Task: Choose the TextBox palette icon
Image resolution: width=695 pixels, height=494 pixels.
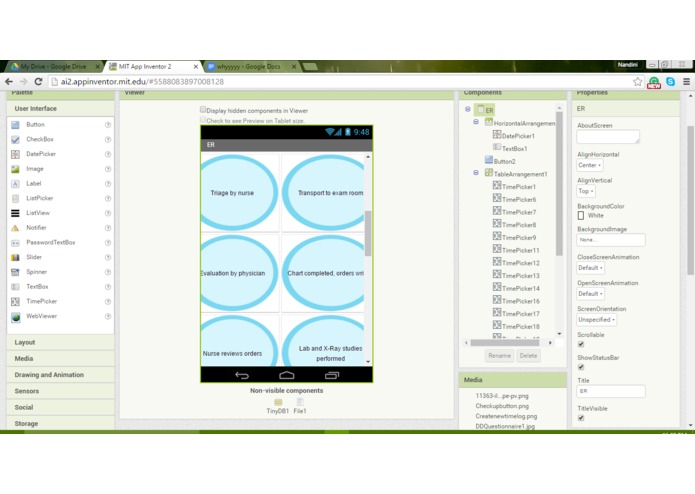Action: pyautogui.click(x=15, y=287)
